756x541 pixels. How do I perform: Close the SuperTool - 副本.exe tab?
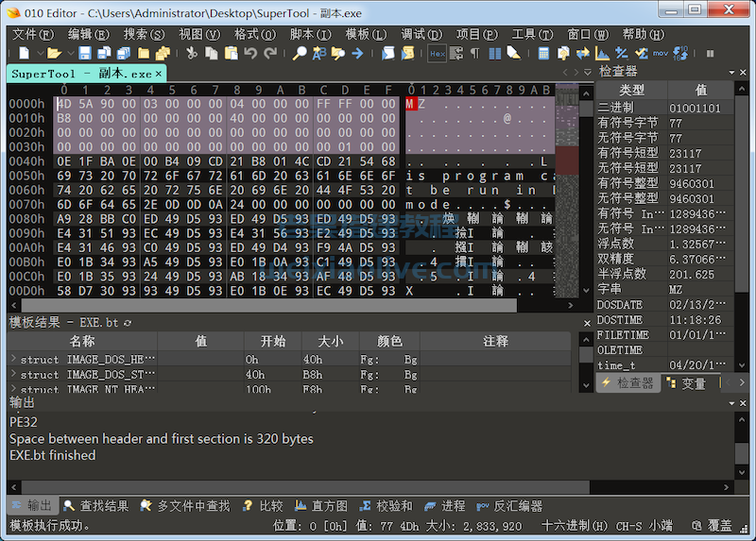pyautogui.click(x=158, y=74)
